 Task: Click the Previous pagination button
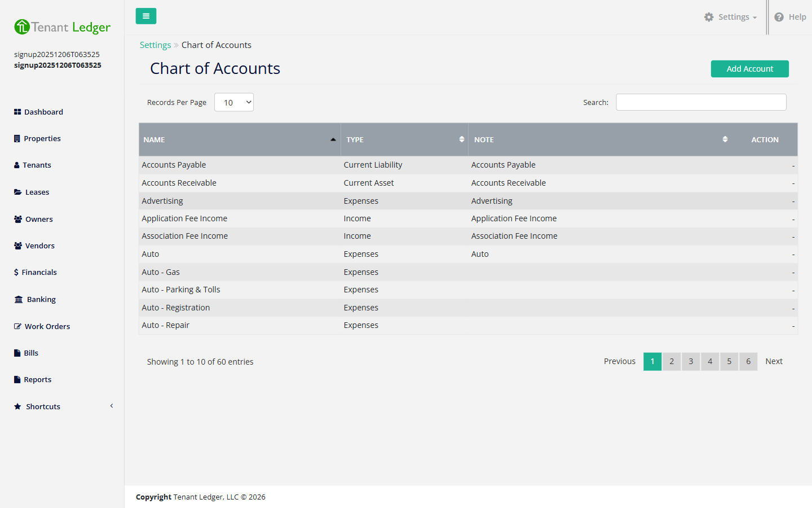pyautogui.click(x=620, y=361)
